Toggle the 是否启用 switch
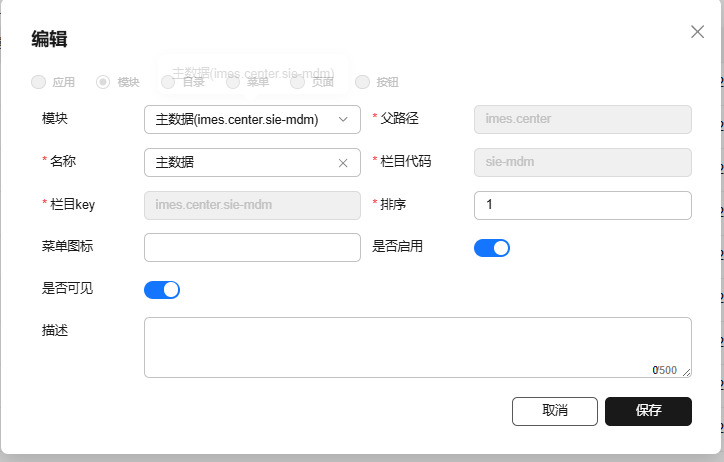Viewport: 724px width, 462px height. 492,248
